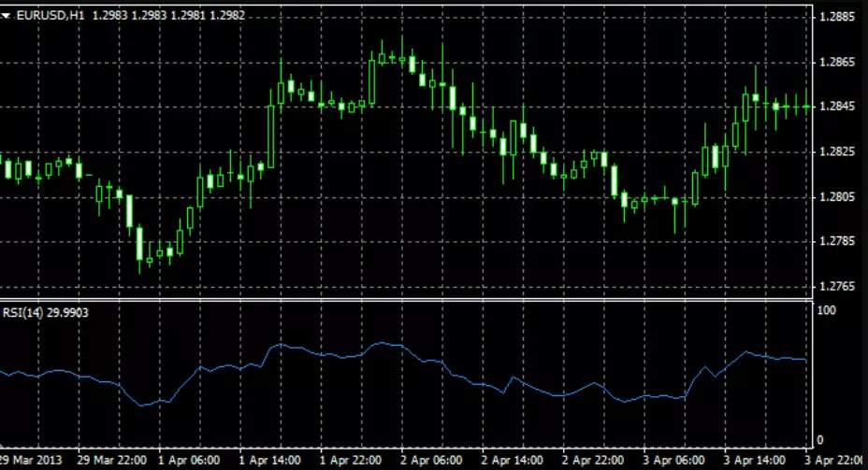Click the RSI scale value 0
The height and width of the screenshot is (470, 868).
tap(820, 440)
